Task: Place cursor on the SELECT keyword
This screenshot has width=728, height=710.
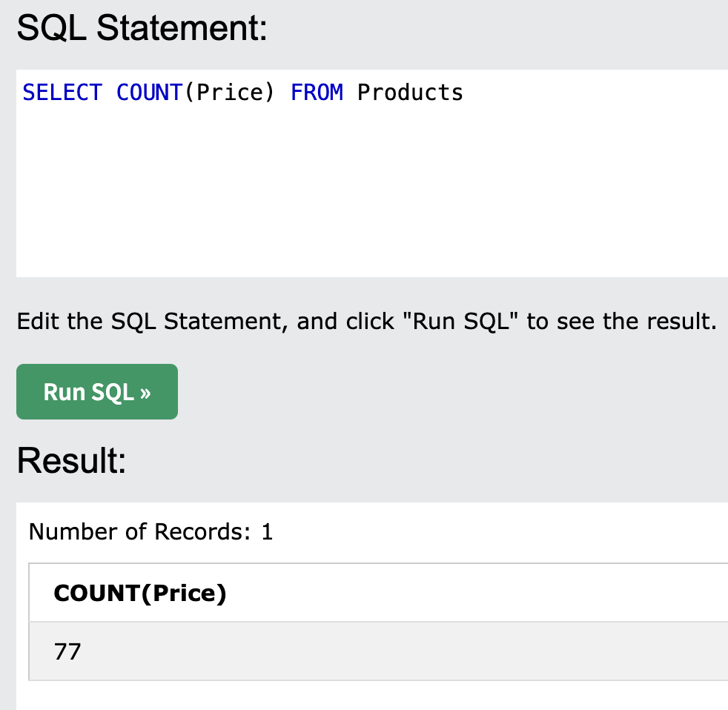Action: pyautogui.click(x=62, y=93)
